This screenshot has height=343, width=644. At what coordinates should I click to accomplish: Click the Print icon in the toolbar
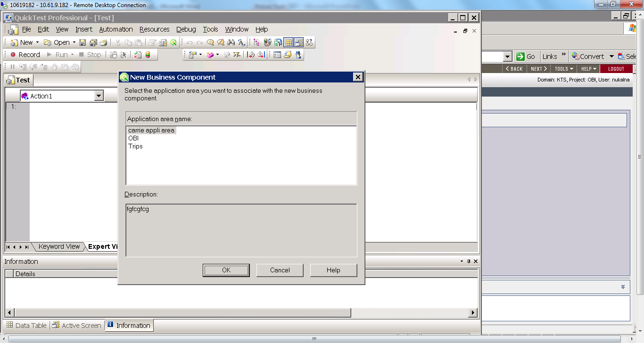pyautogui.click(x=103, y=42)
